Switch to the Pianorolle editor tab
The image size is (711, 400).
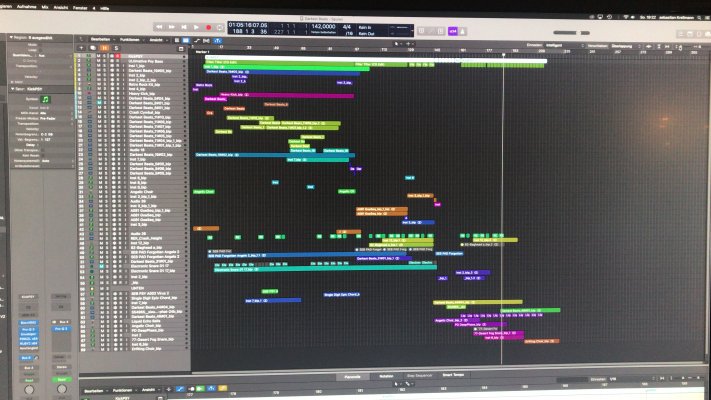(x=352, y=376)
